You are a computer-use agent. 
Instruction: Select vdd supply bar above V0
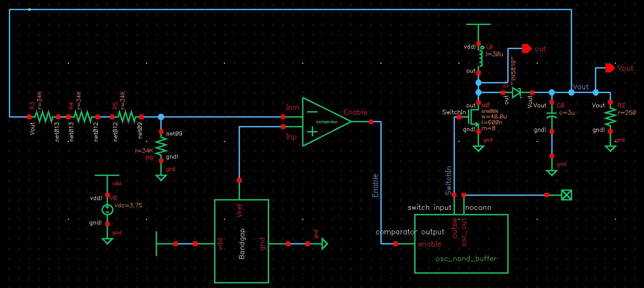(x=107, y=175)
